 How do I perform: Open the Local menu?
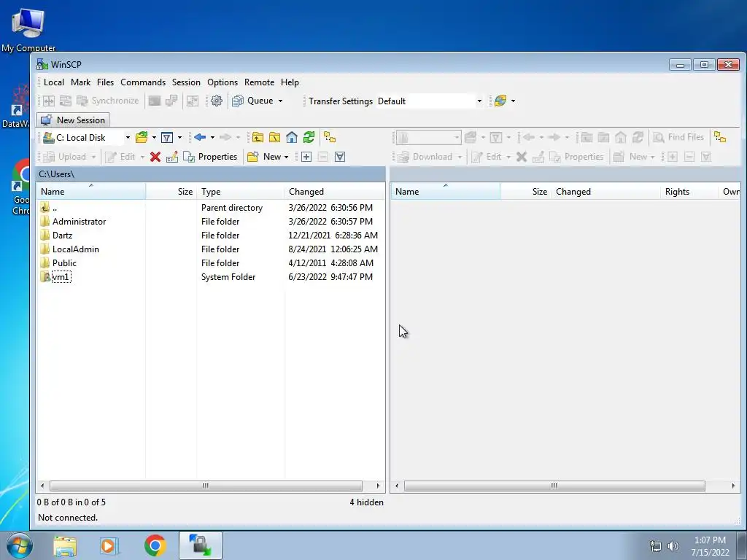click(x=54, y=82)
